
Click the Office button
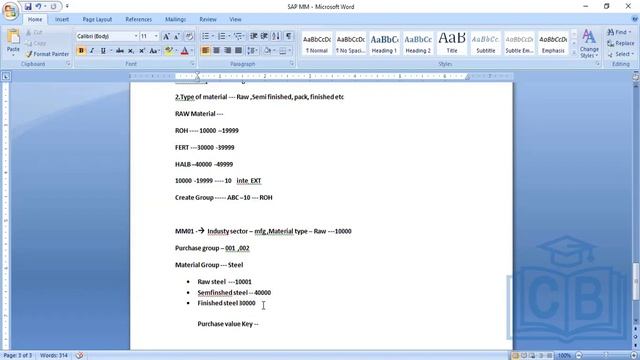click(x=10, y=11)
